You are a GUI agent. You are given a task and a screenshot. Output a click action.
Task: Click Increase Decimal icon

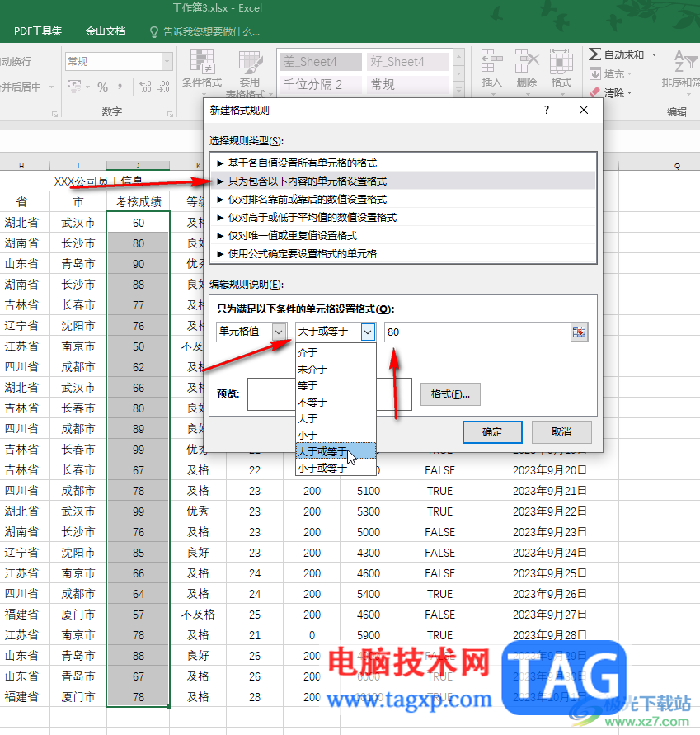[x=145, y=87]
